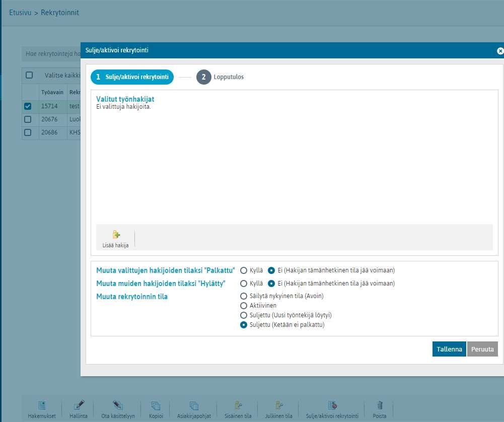Click Sisäinen tila toolbar icon
The image size is (504, 422).
(238, 405)
